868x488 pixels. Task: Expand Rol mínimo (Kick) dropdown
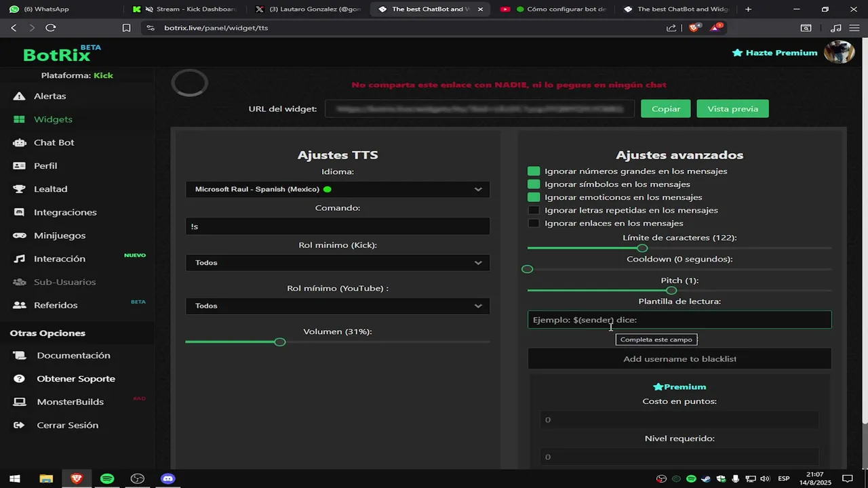point(338,262)
